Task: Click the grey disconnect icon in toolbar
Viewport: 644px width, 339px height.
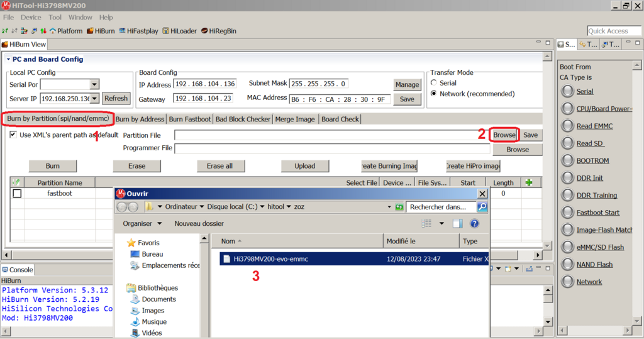Action: 14,31
